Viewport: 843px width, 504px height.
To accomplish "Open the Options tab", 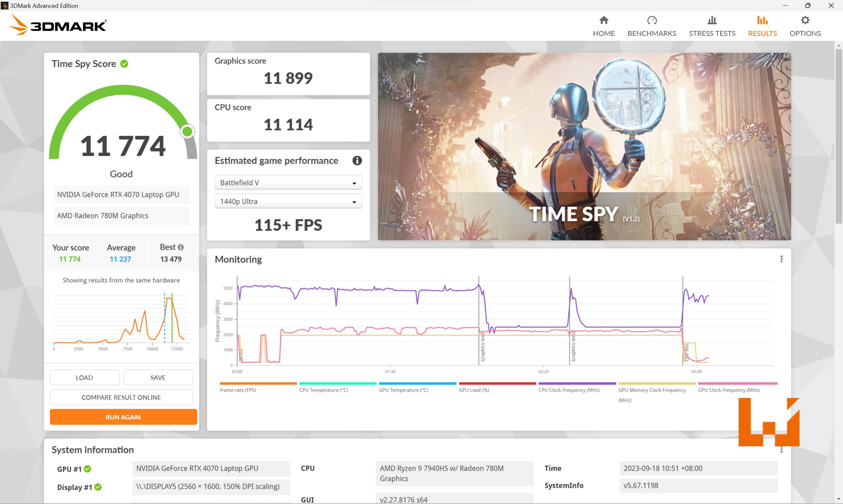I will click(x=804, y=26).
